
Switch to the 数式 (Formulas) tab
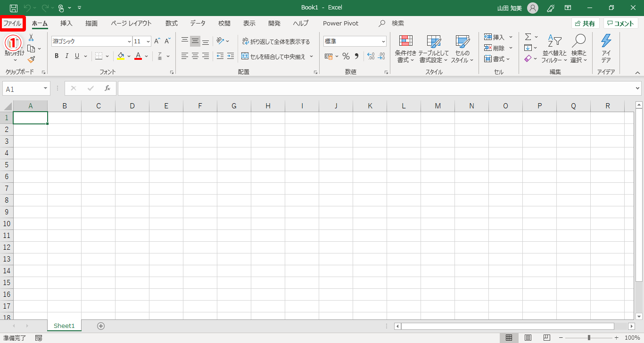pos(171,23)
